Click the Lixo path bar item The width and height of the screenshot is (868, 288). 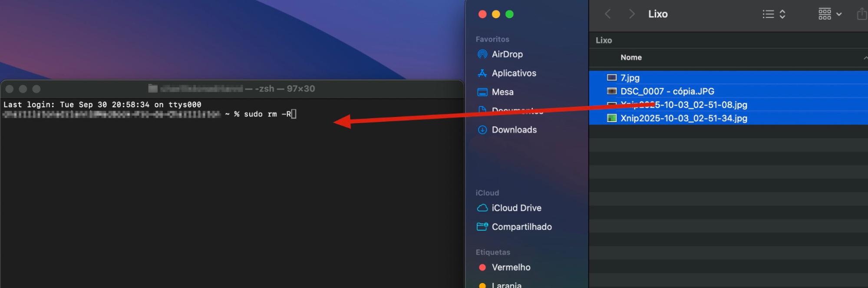point(604,40)
